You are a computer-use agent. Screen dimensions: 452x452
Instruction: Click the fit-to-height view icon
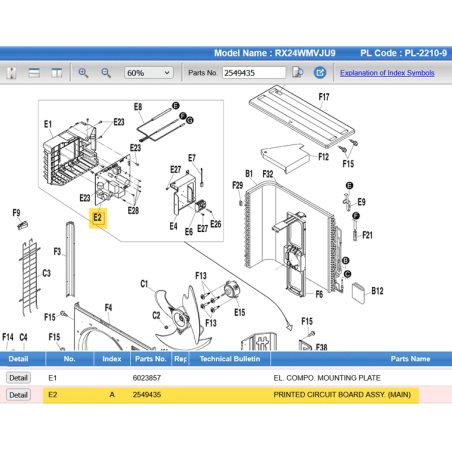click(x=12, y=73)
